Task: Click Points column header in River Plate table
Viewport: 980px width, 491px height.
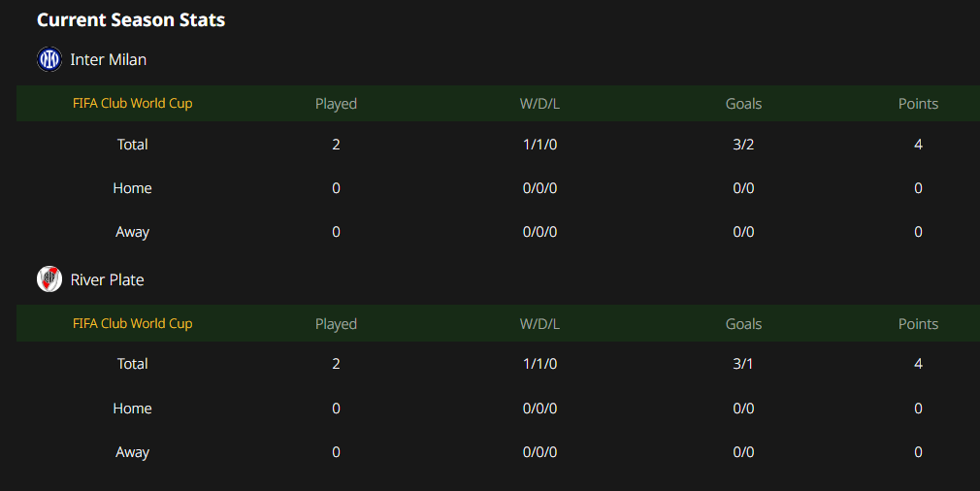Action: pyautogui.click(x=918, y=323)
